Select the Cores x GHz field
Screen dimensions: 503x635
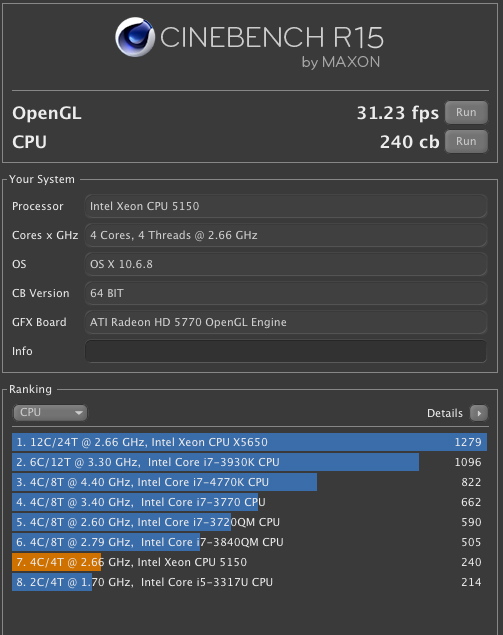pyautogui.click(x=286, y=235)
